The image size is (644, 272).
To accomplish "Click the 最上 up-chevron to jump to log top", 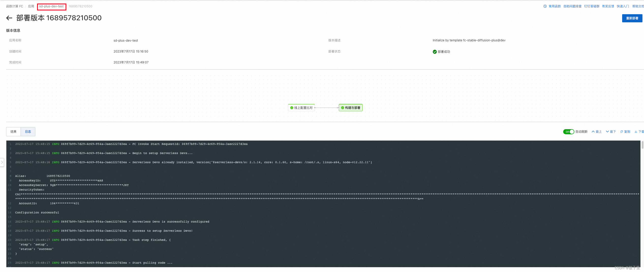I will [x=596, y=132].
